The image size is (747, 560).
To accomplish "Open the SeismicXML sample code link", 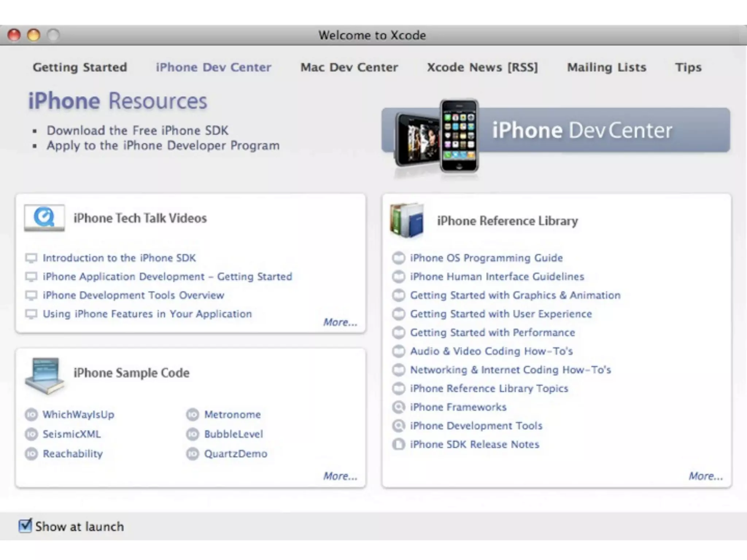I will 72,434.
